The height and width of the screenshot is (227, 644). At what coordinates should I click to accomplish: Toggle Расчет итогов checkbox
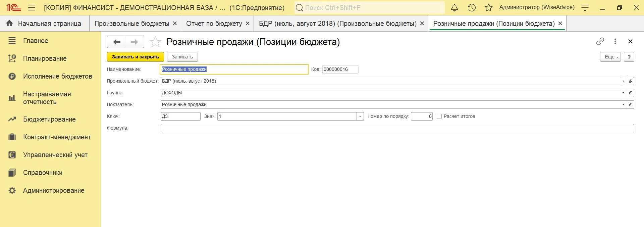point(439,116)
